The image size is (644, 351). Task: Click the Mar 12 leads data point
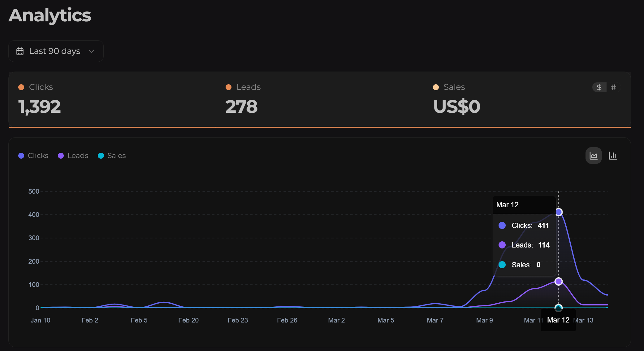[559, 282]
